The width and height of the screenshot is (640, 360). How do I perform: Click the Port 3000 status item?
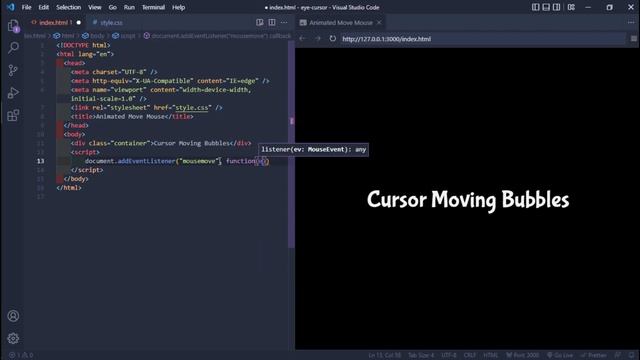(x=523, y=355)
